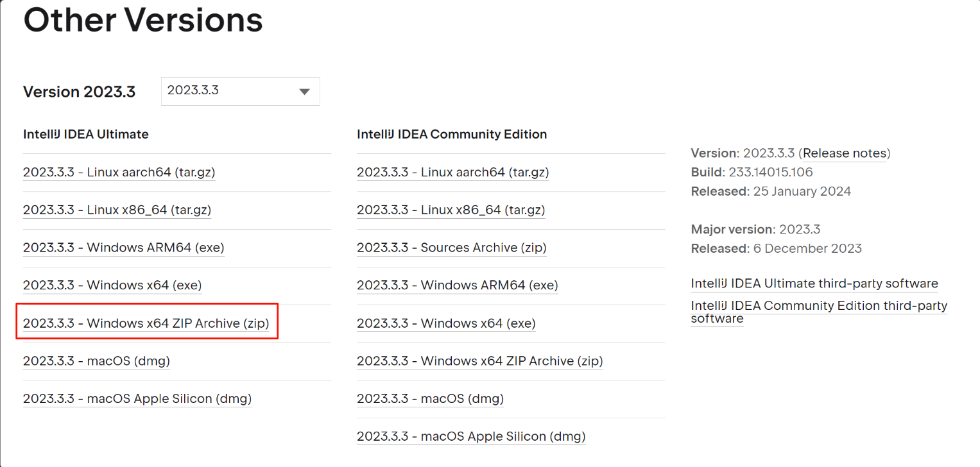The height and width of the screenshot is (467, 980).
Task: Click the Released: 6 December 2023 text
Action: pyautogui.click(x=776, y=248)
